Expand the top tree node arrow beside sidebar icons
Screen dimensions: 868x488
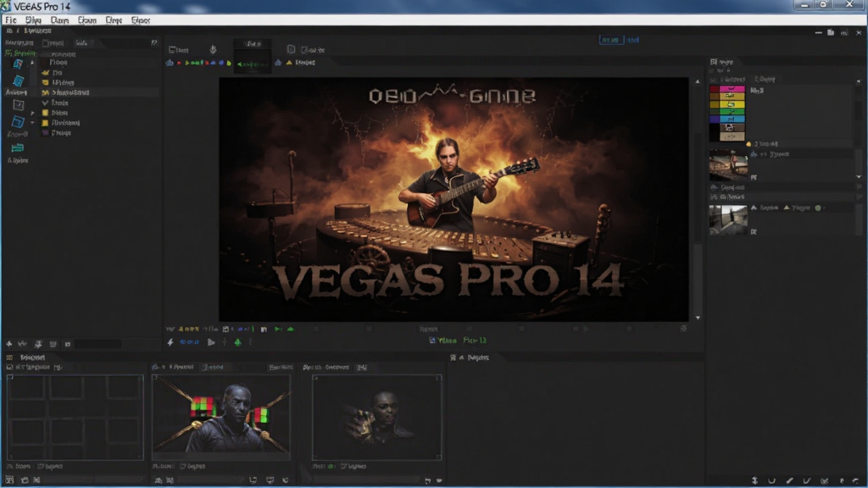click(x=32, y=63)
